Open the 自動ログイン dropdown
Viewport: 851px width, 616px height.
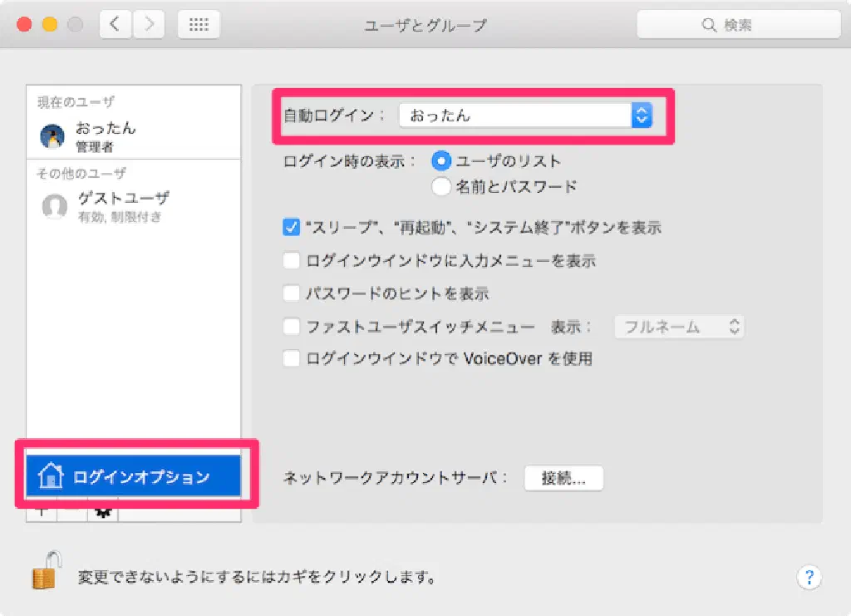[x=525, y=116]
